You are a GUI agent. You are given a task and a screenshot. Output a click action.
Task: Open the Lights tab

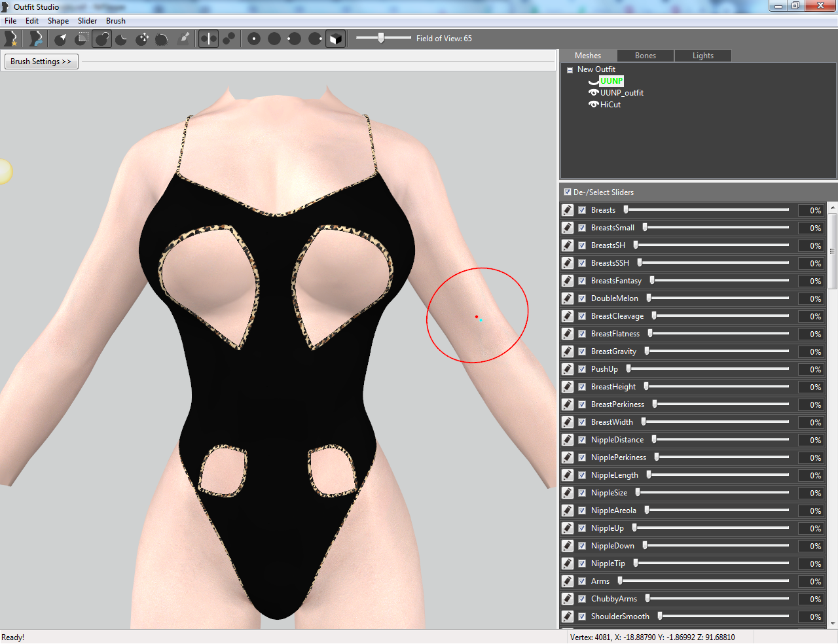tap(703, 56)
